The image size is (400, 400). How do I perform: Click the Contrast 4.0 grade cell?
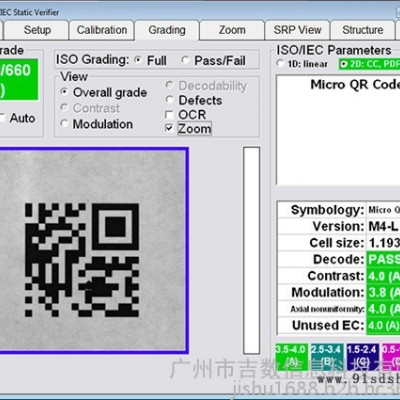[x=383, y=276]
